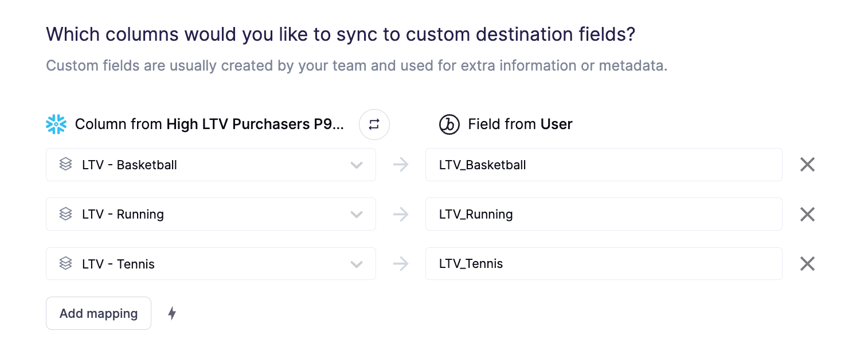Open the LTV - Running dropdown chevron
The height and width of the screenshot is (358, 868).
357,215
